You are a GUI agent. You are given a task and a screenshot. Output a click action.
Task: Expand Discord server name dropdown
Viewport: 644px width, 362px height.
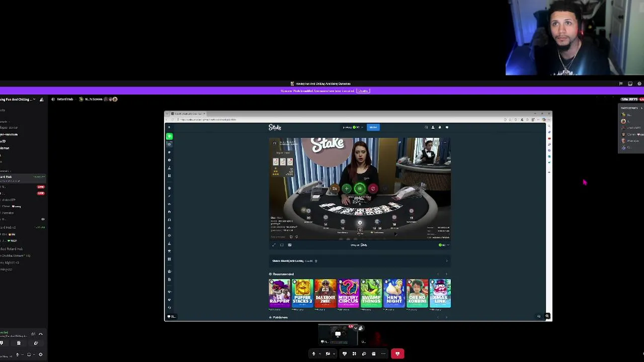[34, 100]
